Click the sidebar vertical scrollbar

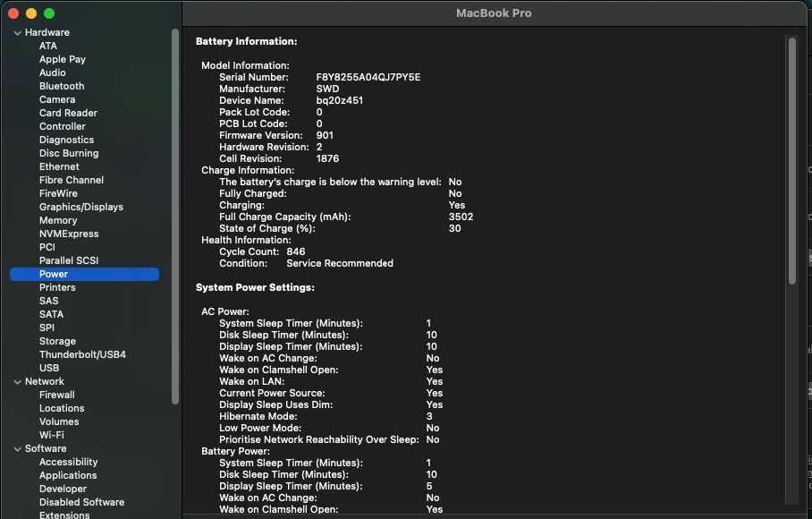[x=175, y=217]
